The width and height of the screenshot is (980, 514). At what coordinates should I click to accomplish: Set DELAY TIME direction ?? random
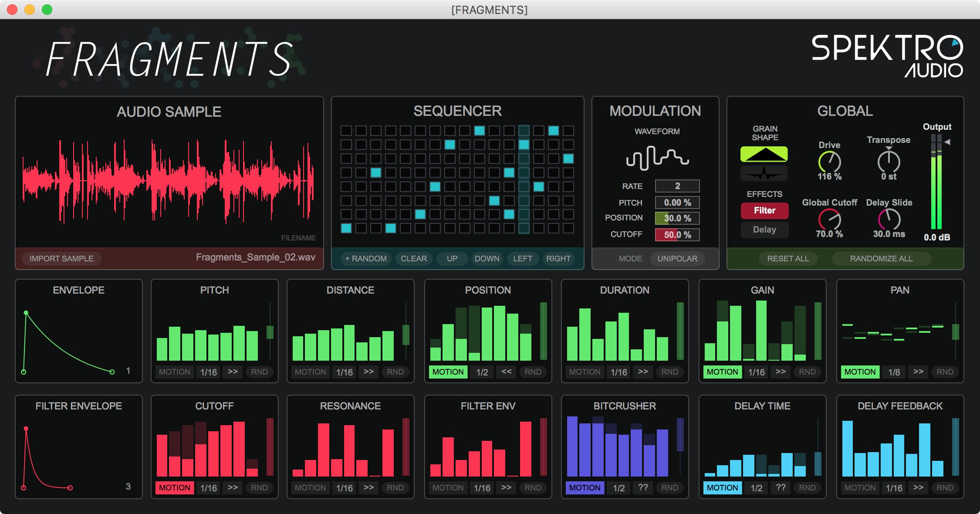[781, 487]
